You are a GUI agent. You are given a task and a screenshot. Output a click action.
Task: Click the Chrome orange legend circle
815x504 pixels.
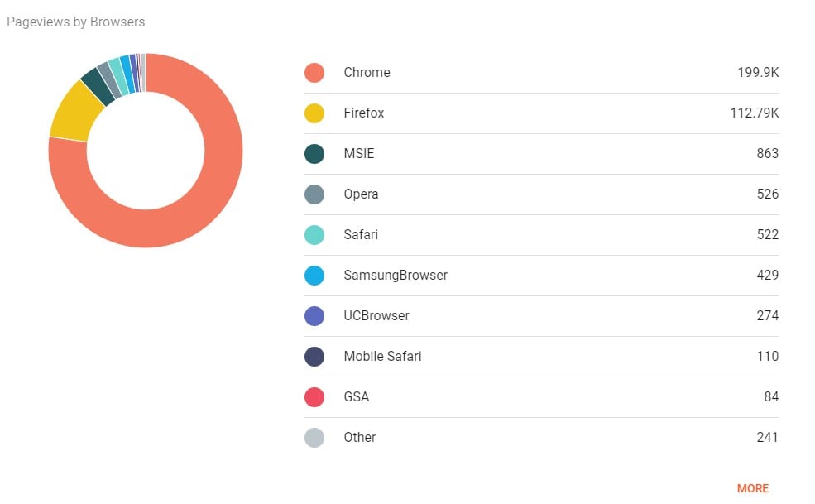point(314,73)
